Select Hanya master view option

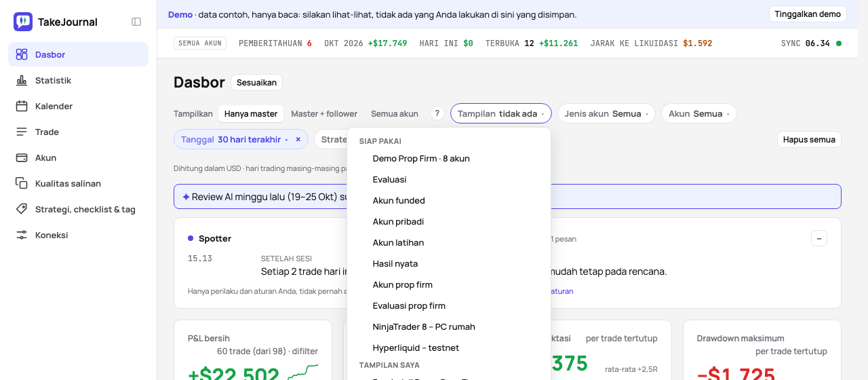coord(251,113)
